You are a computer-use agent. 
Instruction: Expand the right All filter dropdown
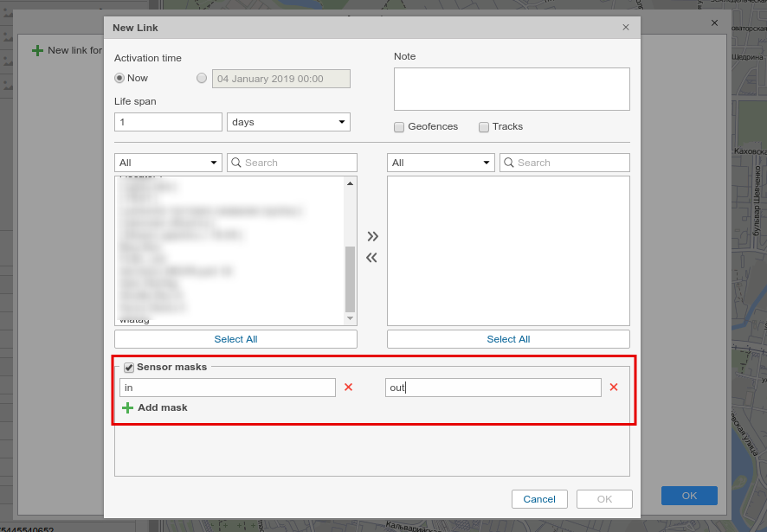tap(441, 163)
